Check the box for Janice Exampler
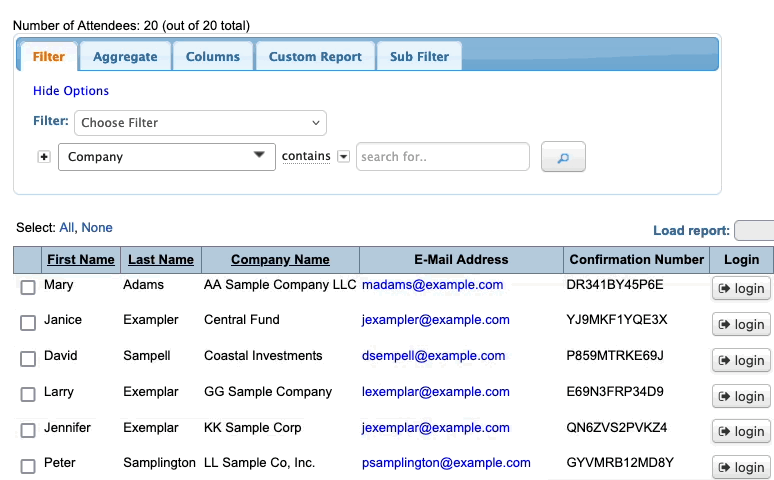 tap(28, 323)
